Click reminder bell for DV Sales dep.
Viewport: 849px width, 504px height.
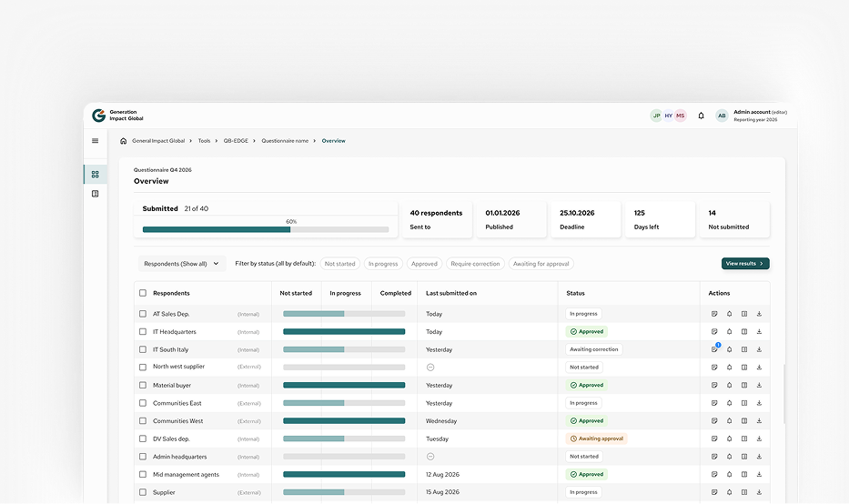[729, 439]
